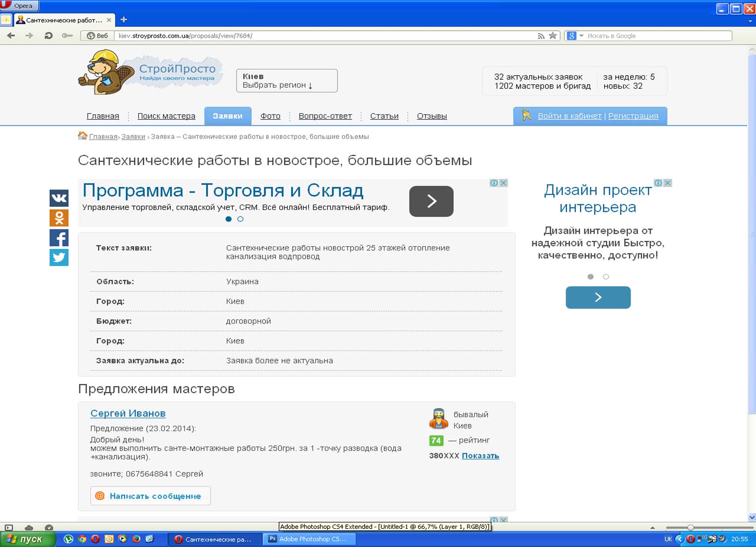
Task: Click the home icon in the breadcrumb
Action: (x=83, y=135)
